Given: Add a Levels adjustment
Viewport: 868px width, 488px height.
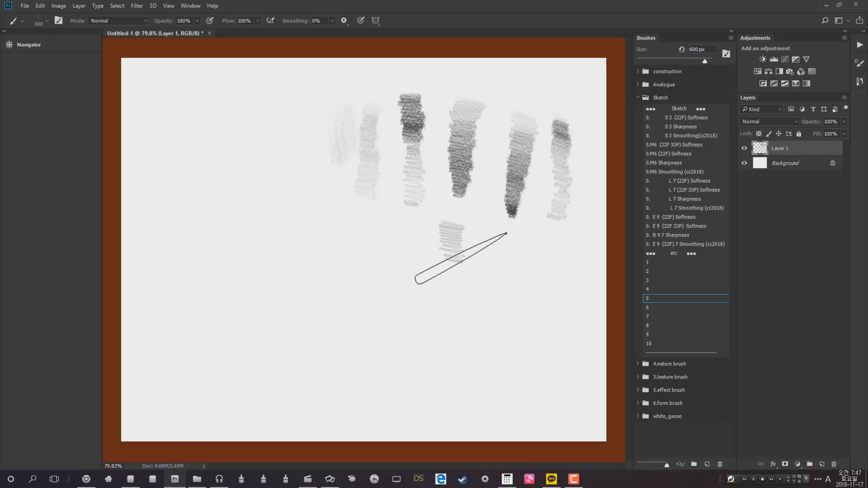Looking at the screenshot, I should [x=774, y=59].
